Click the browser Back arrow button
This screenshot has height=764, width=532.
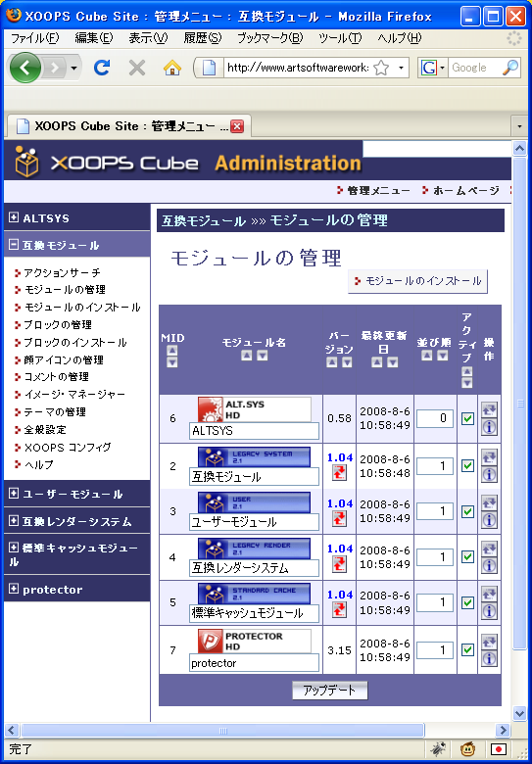(24, 68)
